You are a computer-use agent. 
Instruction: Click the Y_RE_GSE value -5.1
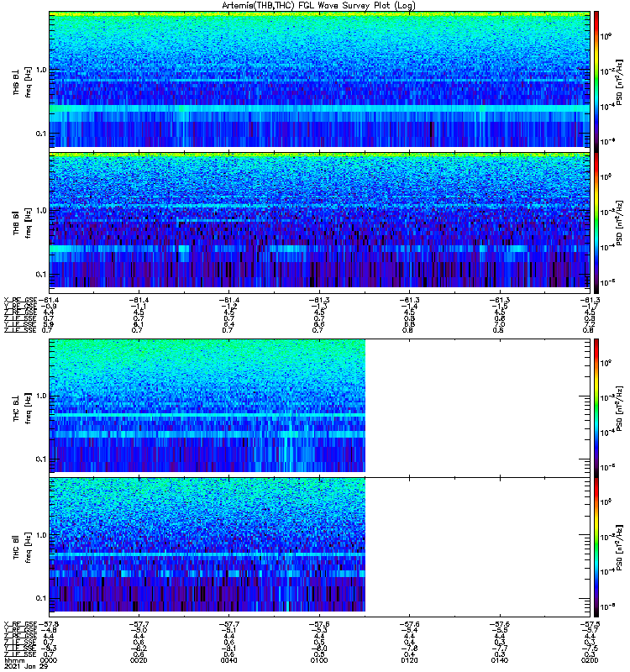tap(228, 631)
